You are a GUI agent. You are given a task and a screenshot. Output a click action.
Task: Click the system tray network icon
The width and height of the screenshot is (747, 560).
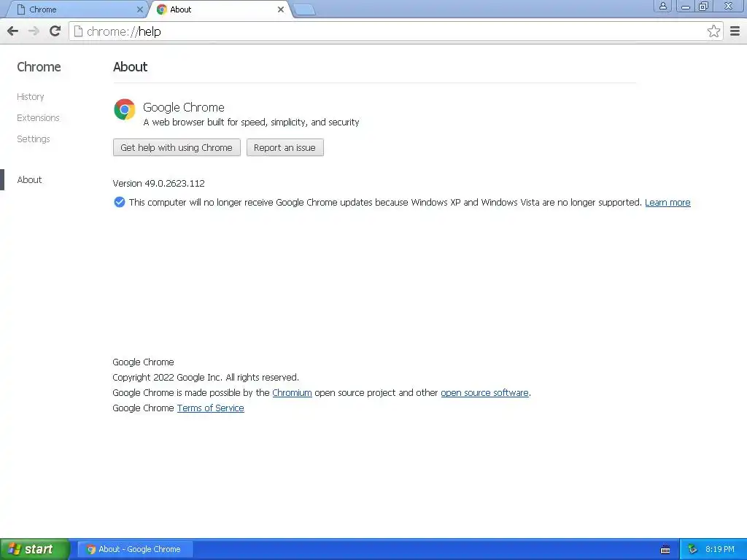pyautogui.click(x=692, y=550)
